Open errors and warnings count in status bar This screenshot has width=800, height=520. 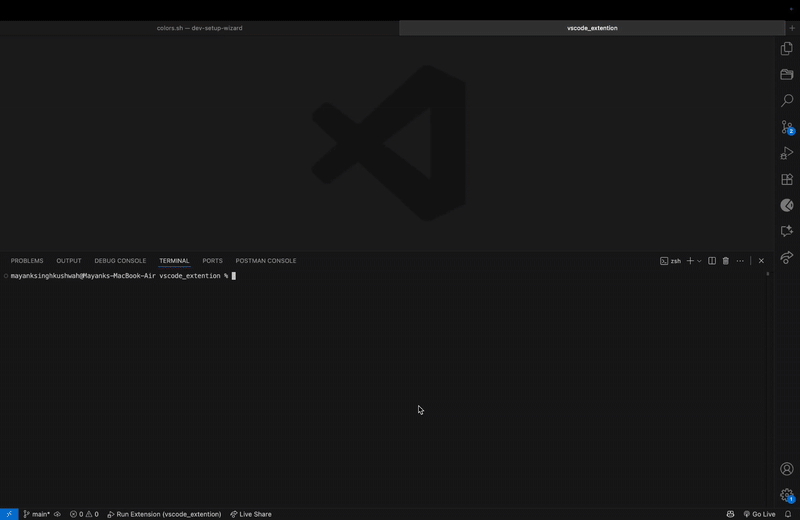84,514
